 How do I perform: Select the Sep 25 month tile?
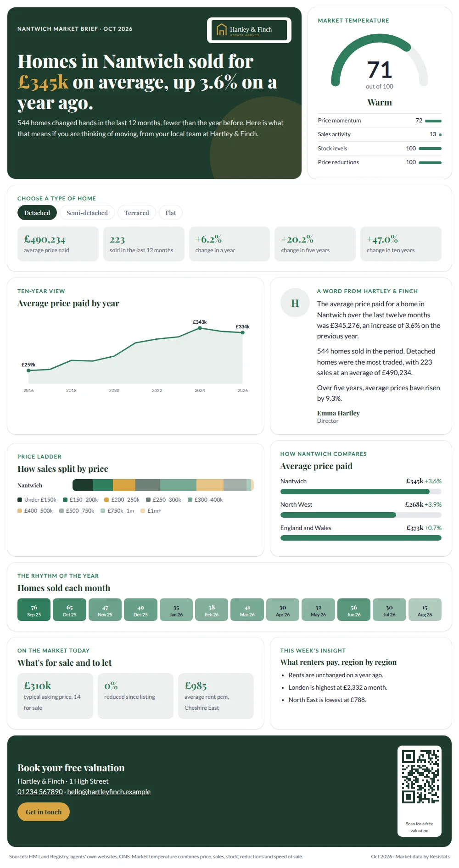click(x=34, y=610)
